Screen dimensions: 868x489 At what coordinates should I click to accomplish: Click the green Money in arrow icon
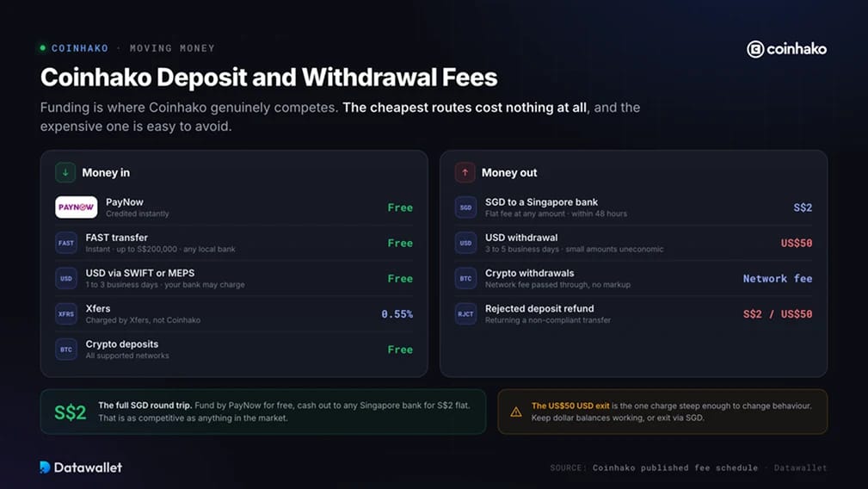click(x=65, y=173)
